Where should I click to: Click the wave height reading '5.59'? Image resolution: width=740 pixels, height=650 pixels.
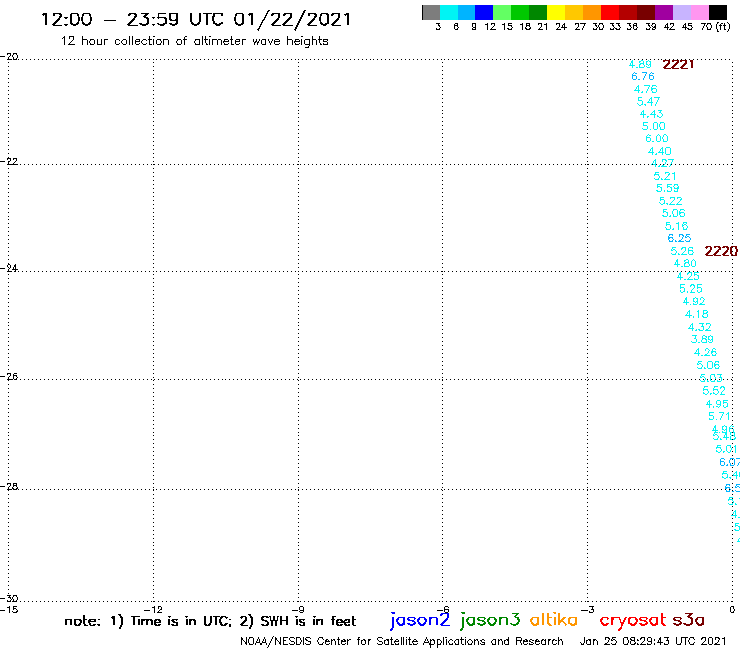point(668,188)
